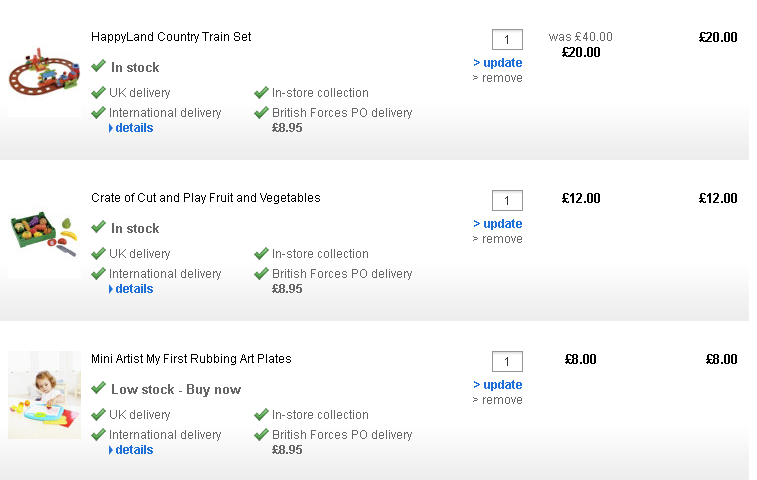Screen dimensions: 757x480
Task: Click the Low stock tick icon
Action: click(x=98, y=389)
